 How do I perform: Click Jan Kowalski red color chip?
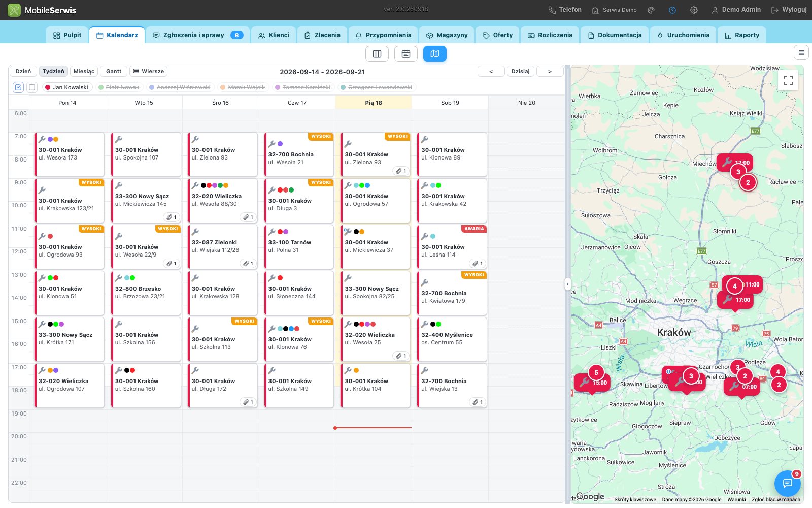click(x=48, y=87)
